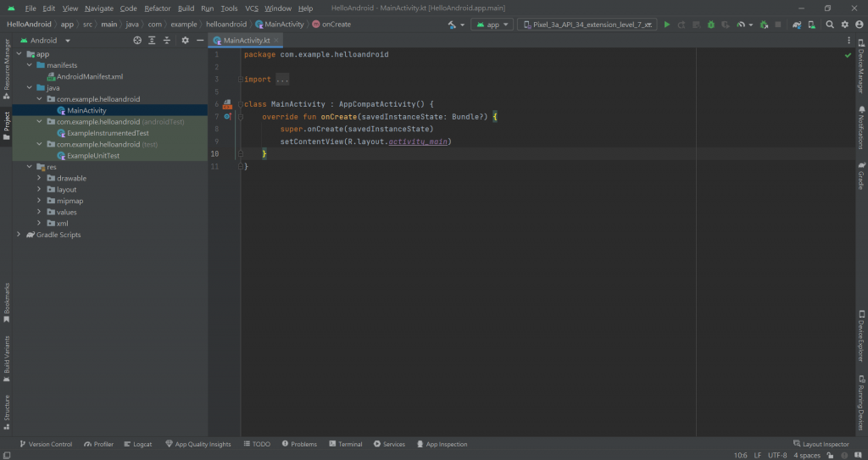Expand the drawable folder

[39, 178]
